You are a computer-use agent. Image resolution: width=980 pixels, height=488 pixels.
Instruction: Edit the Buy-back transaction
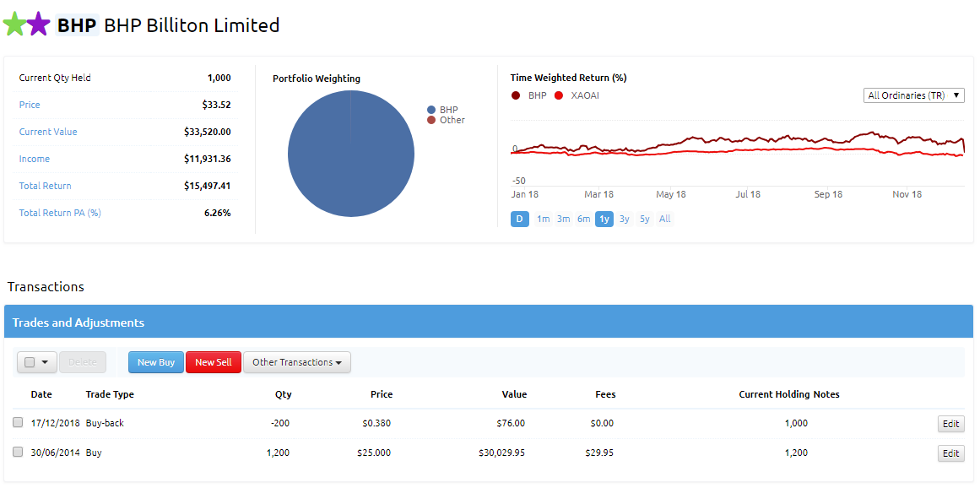pos(950,424)
